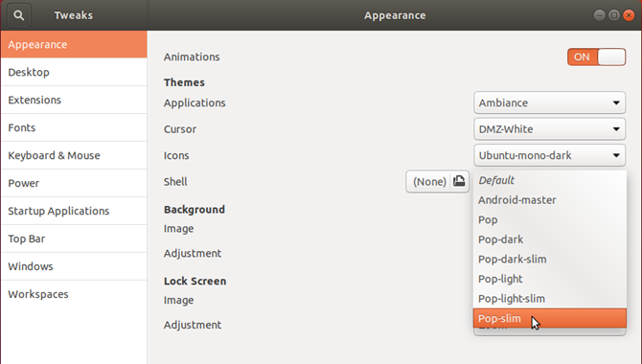Click the Tweaks title label

coord(74,15)
